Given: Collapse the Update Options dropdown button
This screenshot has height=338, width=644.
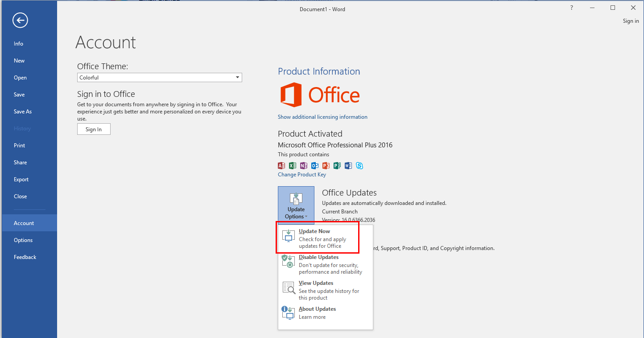Looking at the screenshot, I should [296, 205].
